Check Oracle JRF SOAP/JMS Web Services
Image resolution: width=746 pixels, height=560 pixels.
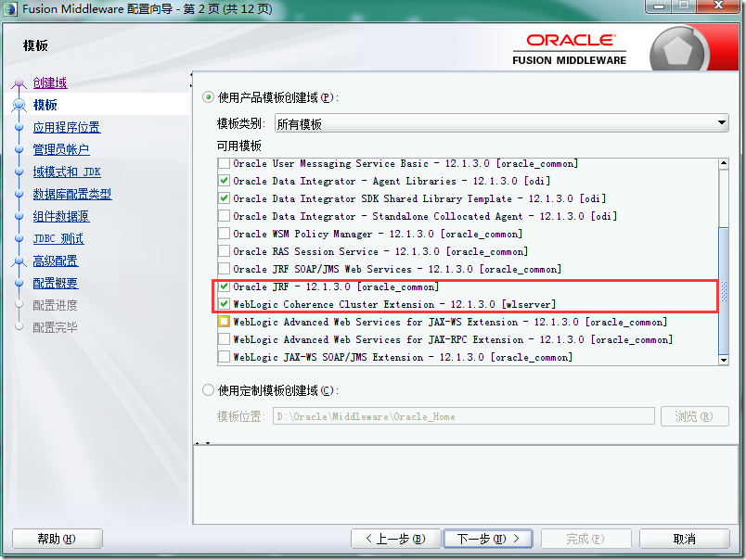[x=225, y=269]
